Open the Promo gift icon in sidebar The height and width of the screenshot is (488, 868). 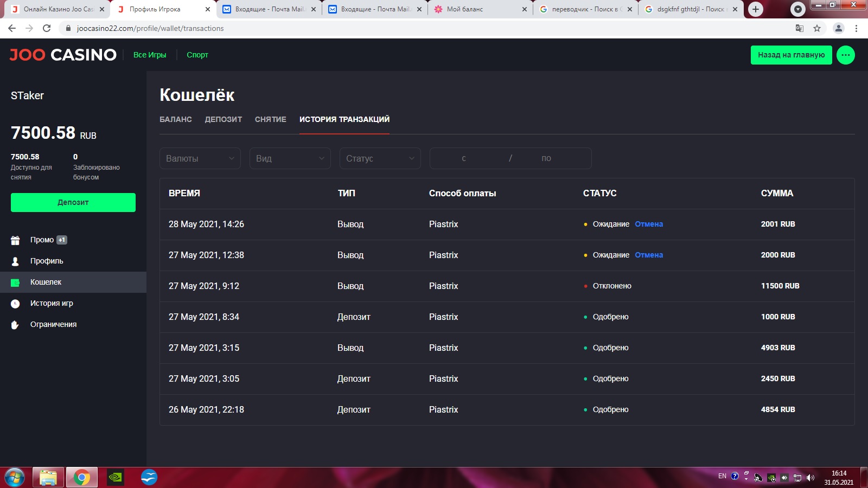click(x=15, y=240)
